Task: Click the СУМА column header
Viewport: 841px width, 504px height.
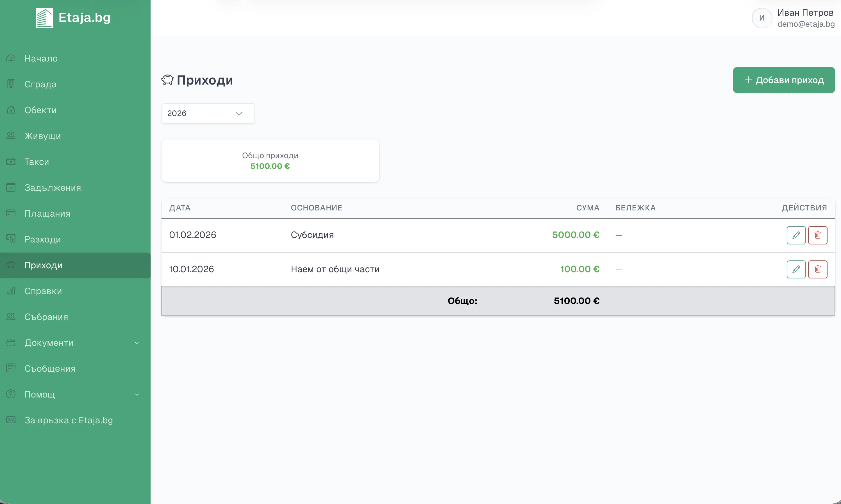Action: (x=588, y=208)
